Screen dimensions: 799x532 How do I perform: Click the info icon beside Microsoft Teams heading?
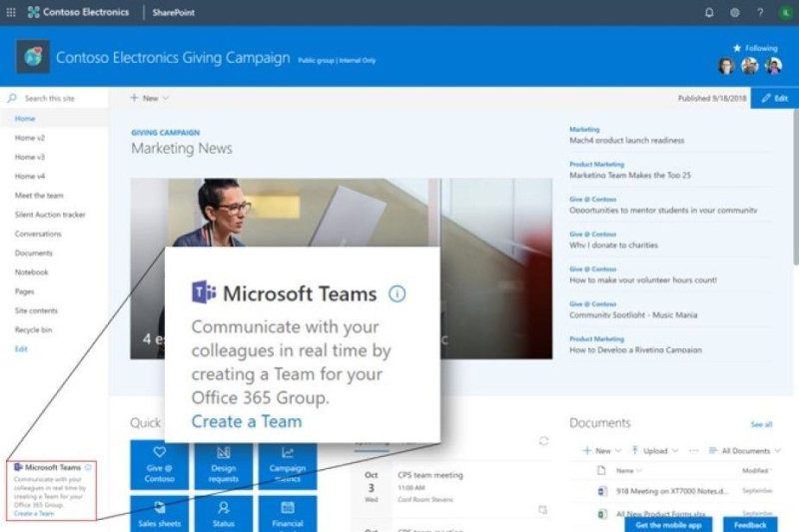[397, 293]
